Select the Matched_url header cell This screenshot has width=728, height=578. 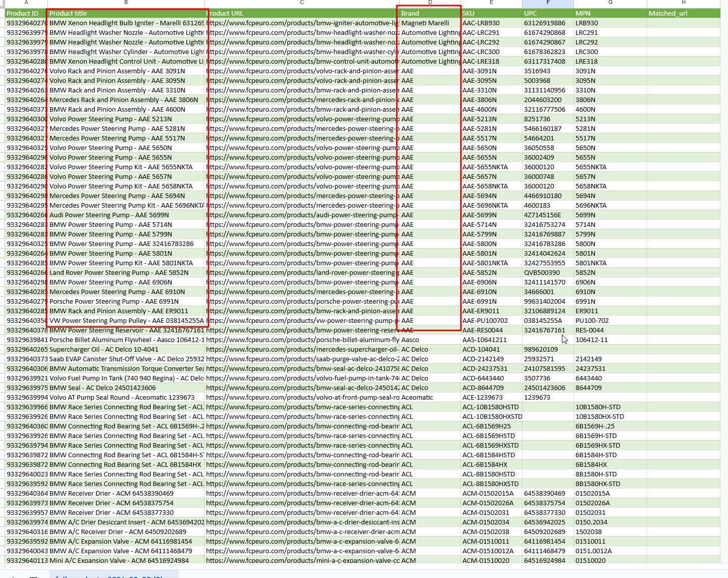coord(684,13)
